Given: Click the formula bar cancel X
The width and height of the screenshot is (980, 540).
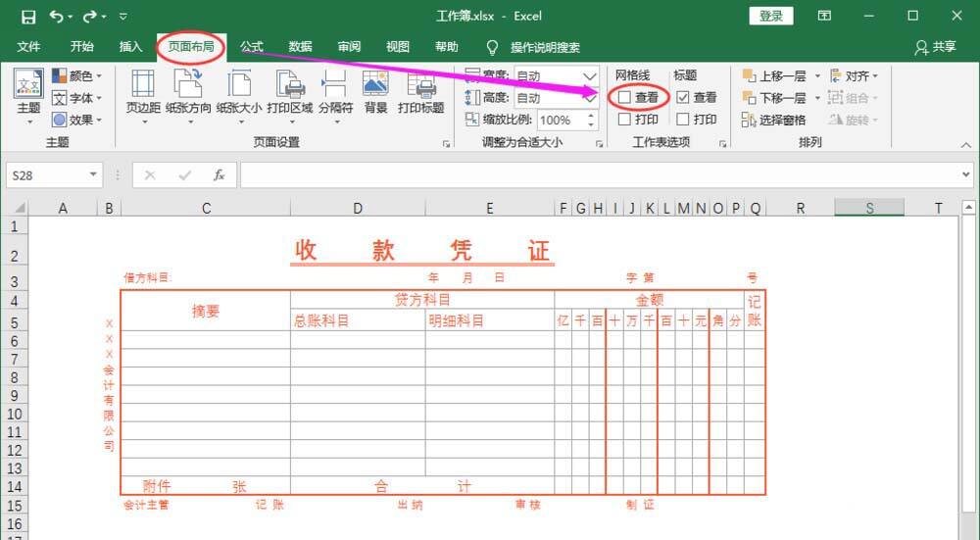Looking at the screenshot, I should [150, 175].
